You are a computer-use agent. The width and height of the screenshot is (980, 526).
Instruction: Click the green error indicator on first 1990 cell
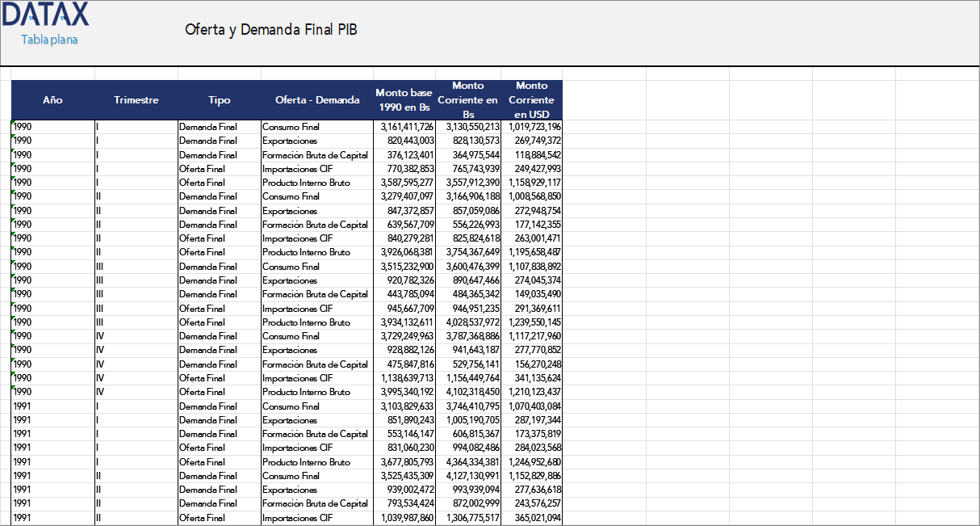(x=13, y=123)
